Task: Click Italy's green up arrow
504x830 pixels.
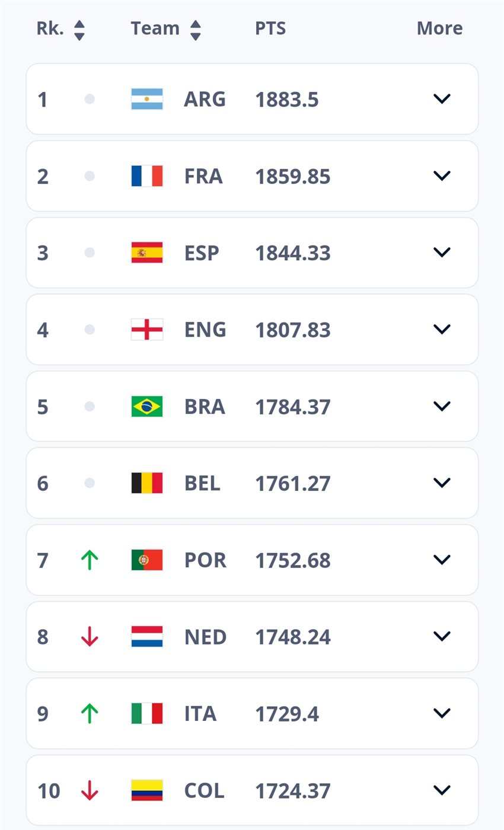Action: pos(90,714)
